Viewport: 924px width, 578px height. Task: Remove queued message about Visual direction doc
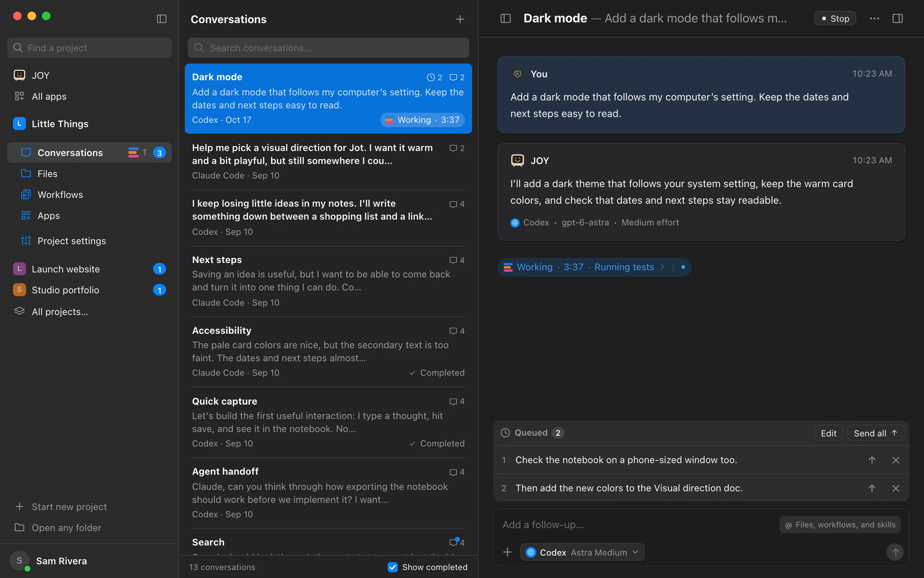896,488
